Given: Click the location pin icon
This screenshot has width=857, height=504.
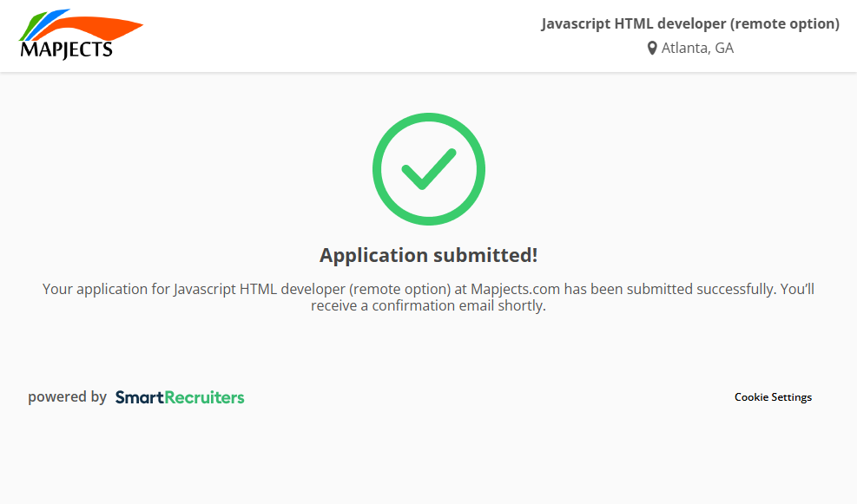Looking at the screenshot, I should (x=652, y=49).
